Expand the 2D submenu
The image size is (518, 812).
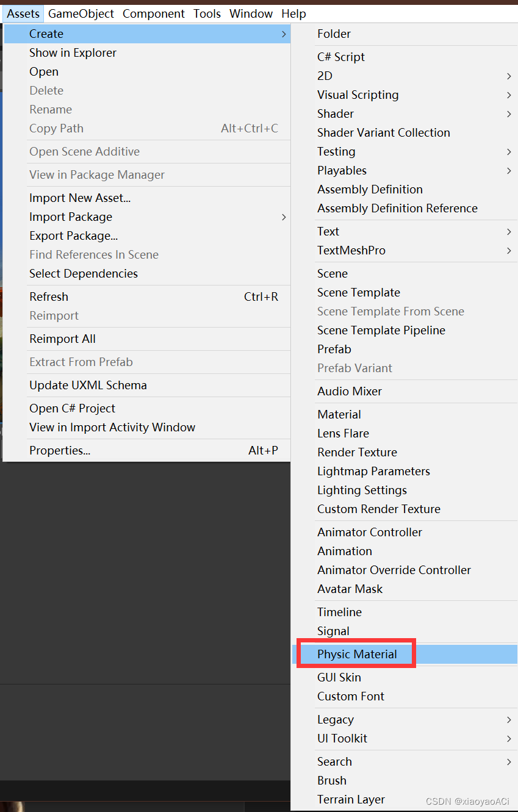pyautogui.click(x=405, y=76)
